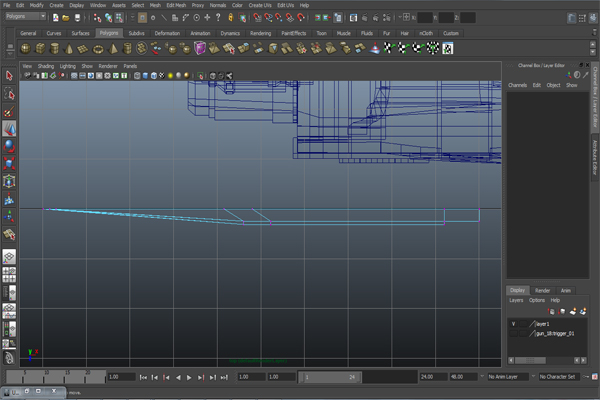This screenshot has width=600, height=400.
Task: Activate the Paint Selection tool
Action: (9, 111)
